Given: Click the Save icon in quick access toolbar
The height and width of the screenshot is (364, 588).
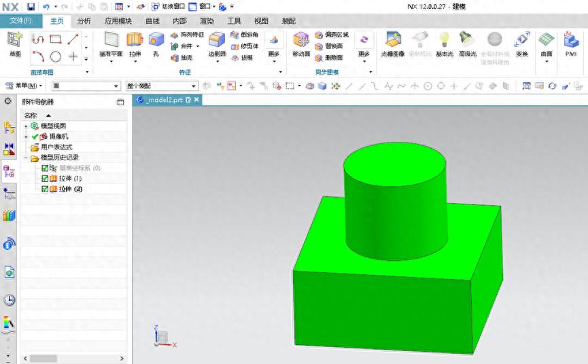Looking at the screenshot, I should (31, 7).
